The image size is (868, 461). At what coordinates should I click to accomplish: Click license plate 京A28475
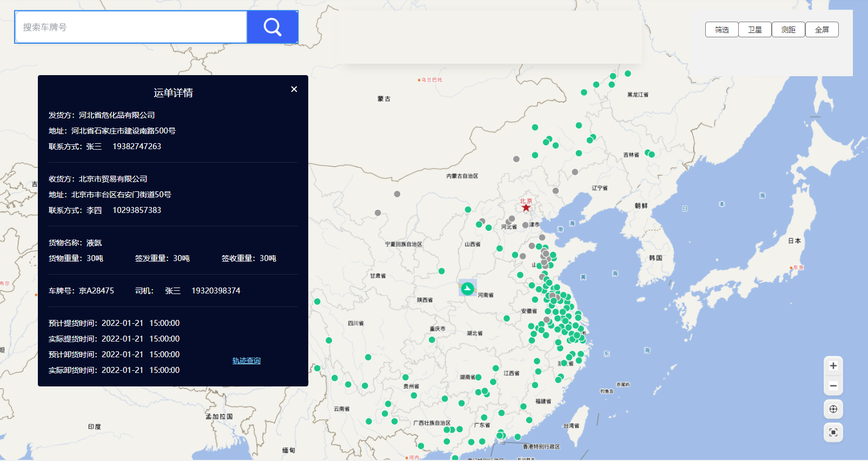pyautogui.click(x=96, y=291)
